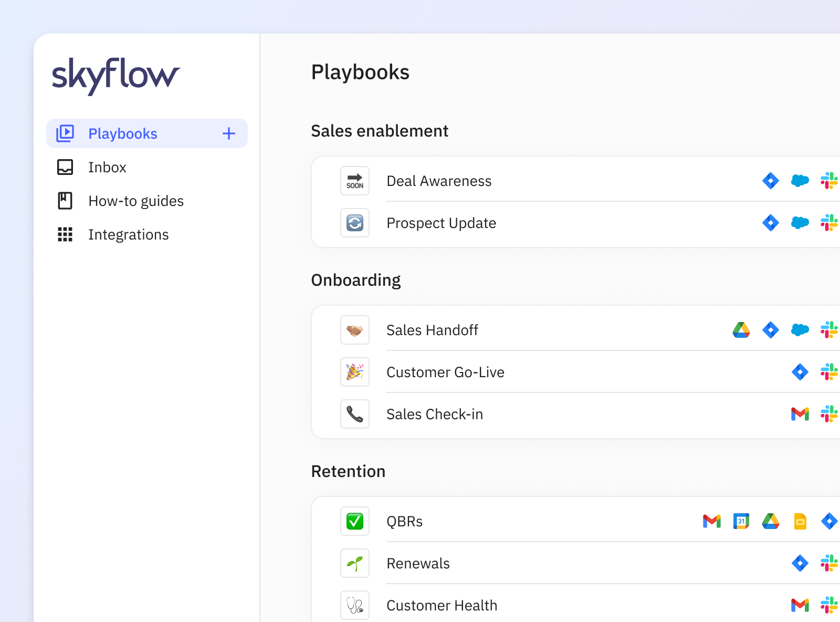Click the Google Calendar icon on QBRs

click(x=741, y=521)
